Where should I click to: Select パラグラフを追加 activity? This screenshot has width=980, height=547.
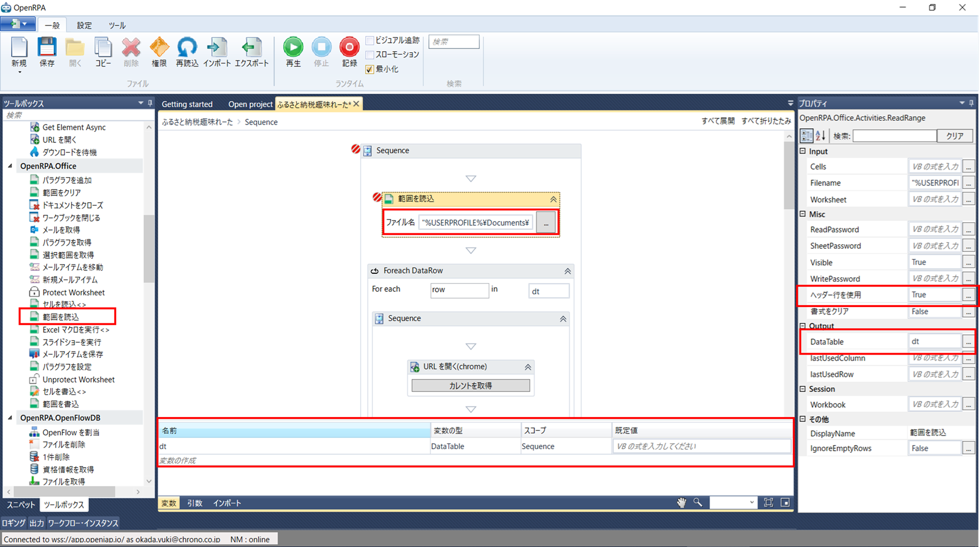66,180
